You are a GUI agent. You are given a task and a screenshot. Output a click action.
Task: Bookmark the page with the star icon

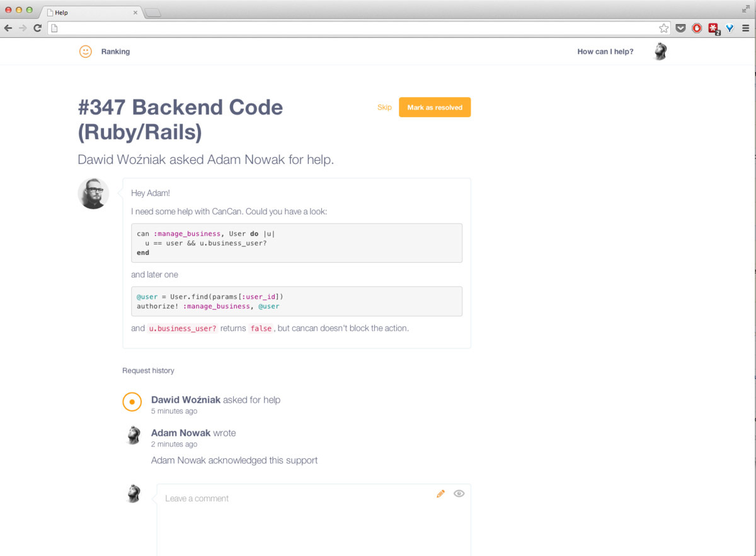(663, 28)
